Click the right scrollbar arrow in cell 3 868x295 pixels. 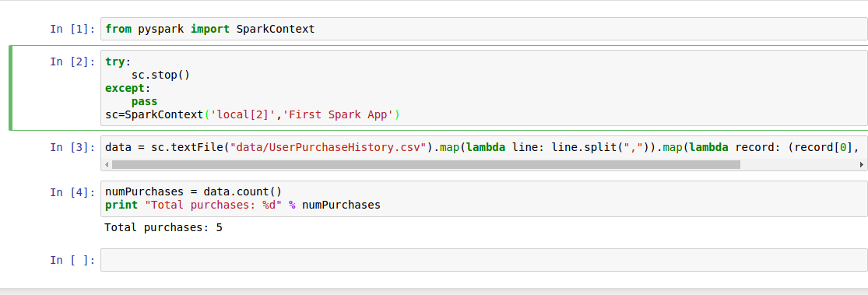click(x=861, y=164)
